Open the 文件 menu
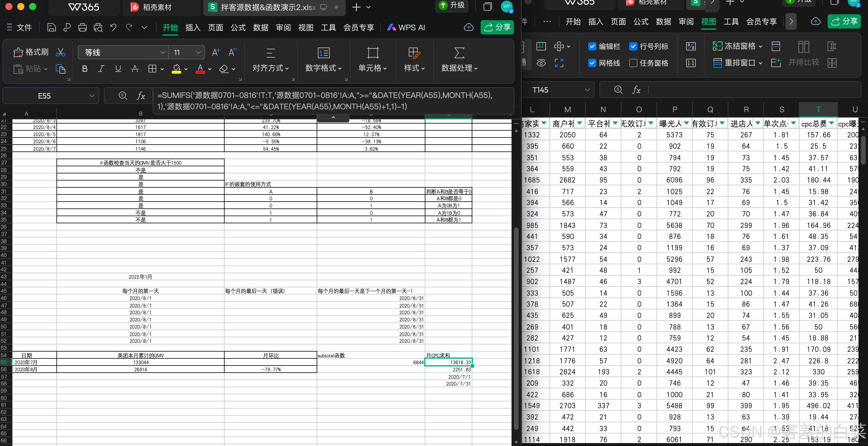 pos(20,27)
